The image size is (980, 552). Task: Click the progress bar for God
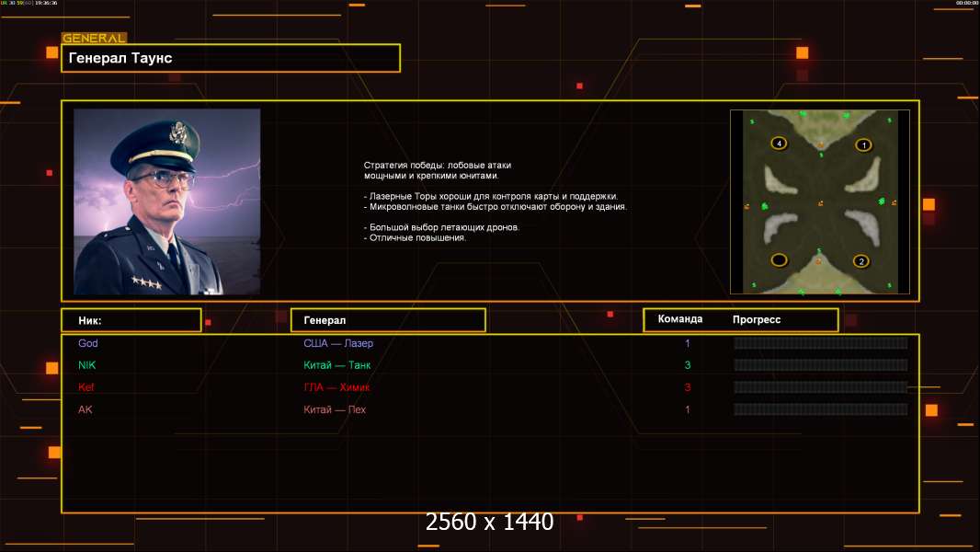pyautogui.click(x=821, y=343)
